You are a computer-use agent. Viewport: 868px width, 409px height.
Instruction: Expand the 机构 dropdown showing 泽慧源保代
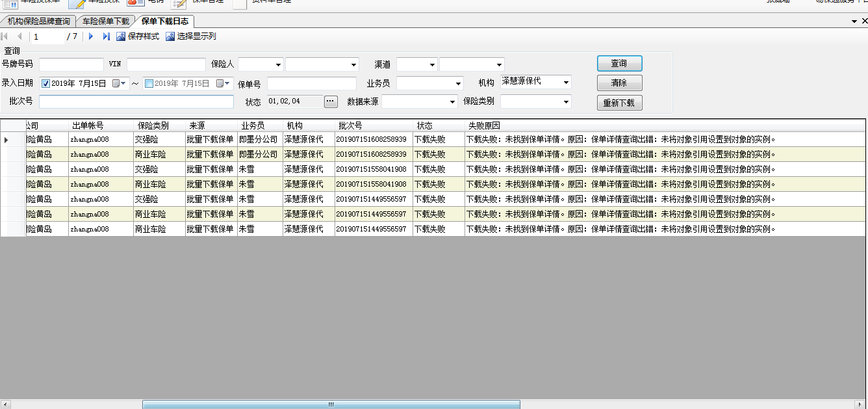(x=566, y=83)
